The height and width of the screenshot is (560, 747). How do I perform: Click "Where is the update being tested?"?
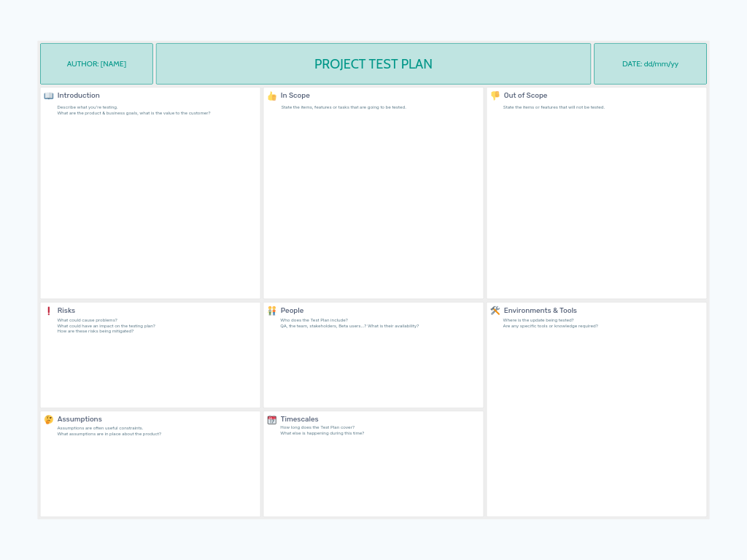538,321
